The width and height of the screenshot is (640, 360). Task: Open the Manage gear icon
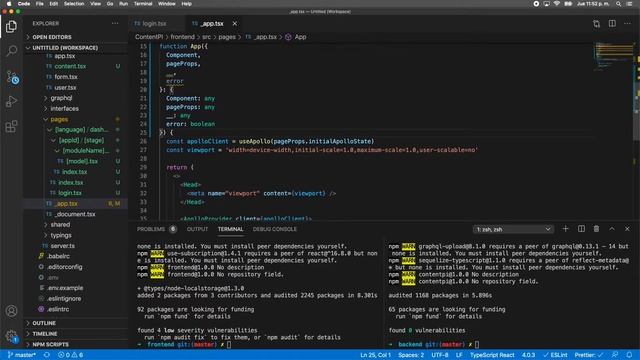11,336
